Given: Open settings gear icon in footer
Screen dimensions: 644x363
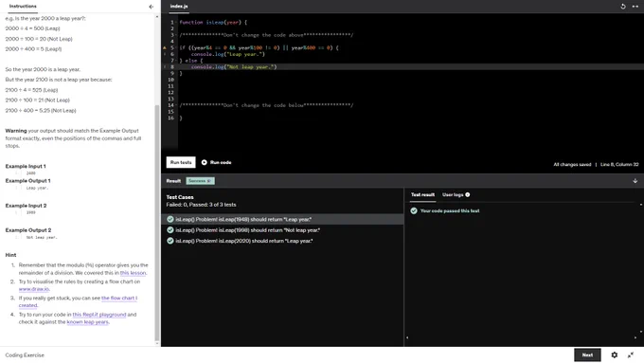Looking at the screenshot, I should click(x=614, y=354).
